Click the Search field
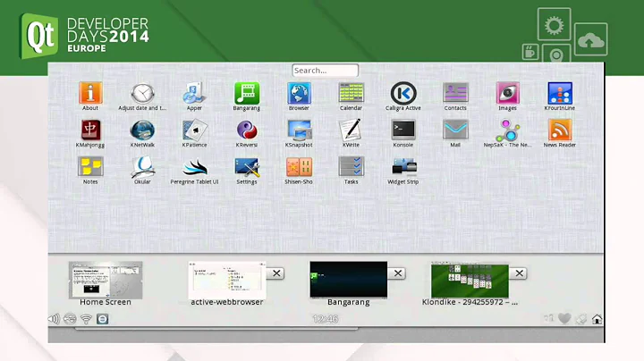The height and width of the screenshot is (361, 644). (x=326, y=71)
